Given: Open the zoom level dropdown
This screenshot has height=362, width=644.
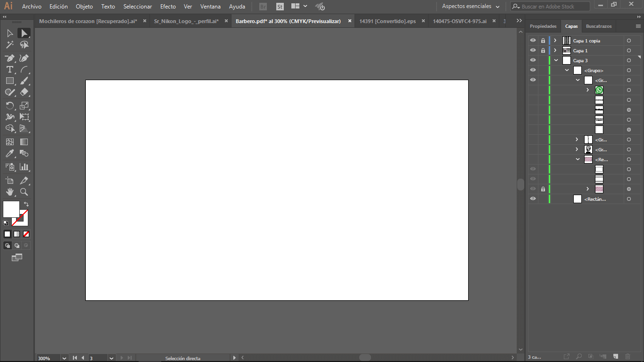Looking at the screenshot, I should click(x=64, y=358).
